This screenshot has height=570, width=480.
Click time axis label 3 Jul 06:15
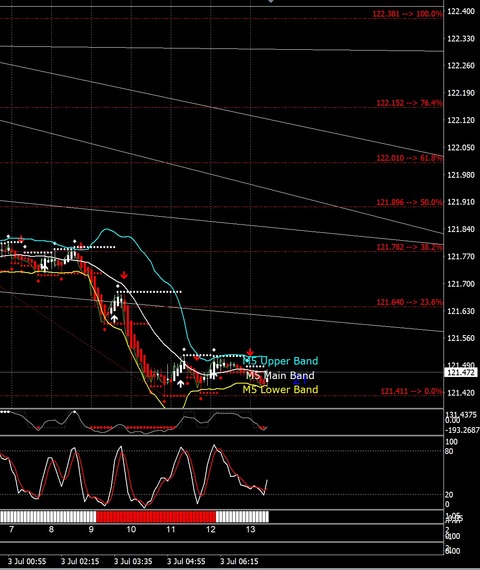click(x=239, y=562)
